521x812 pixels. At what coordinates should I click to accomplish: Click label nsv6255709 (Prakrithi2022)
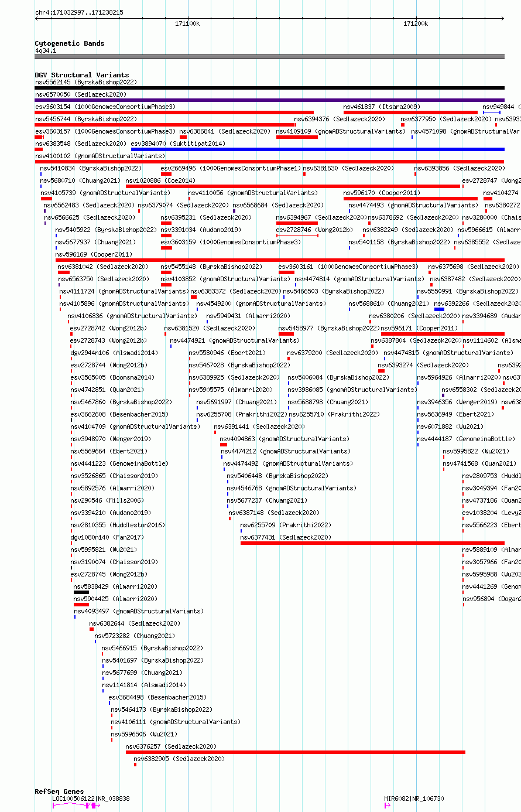click(286, 525)
